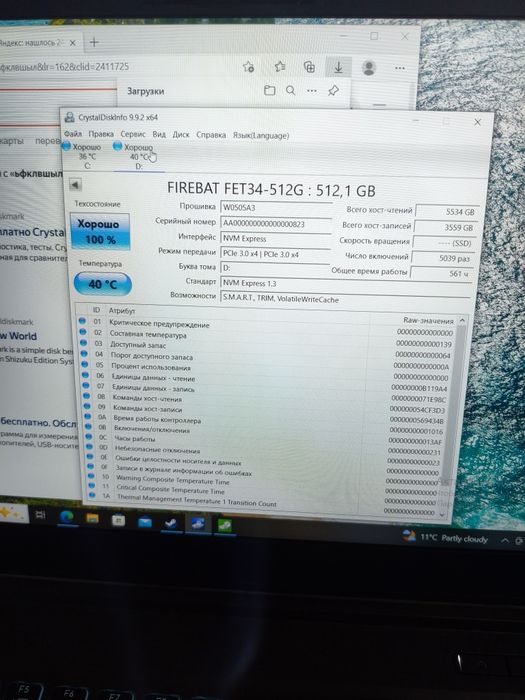This screenshot has height=700, width=525.
Task: Click the transfer mode PCIe 3.0 x4 field
Action: tap(275, 254)
